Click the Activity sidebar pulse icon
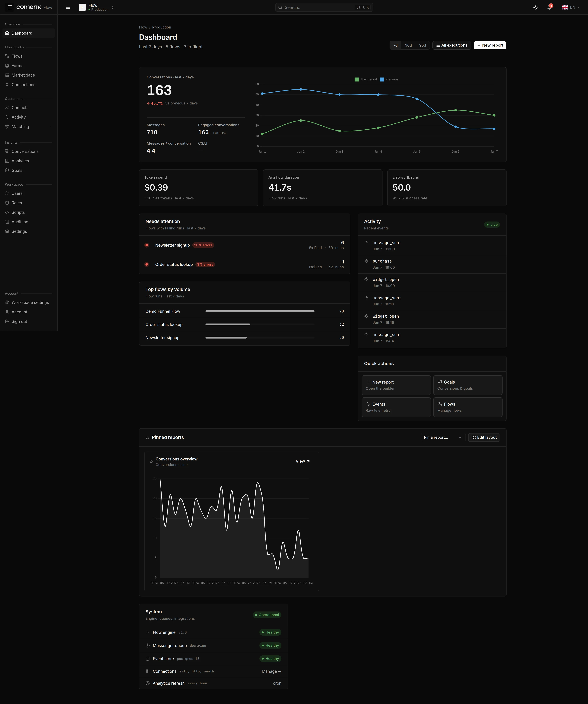Screen dimensions: 588x704 point(7,117)
